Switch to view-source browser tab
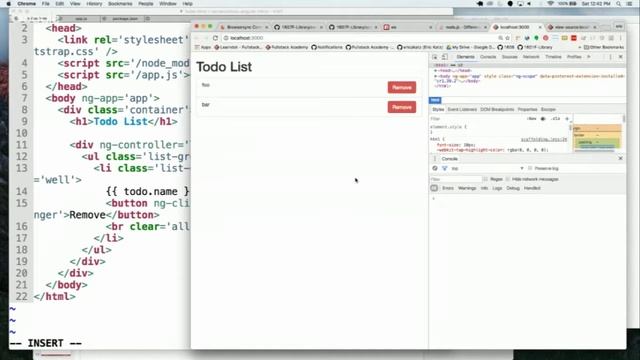Viewport: 640px width, 360px height. [x=572, y=27]
